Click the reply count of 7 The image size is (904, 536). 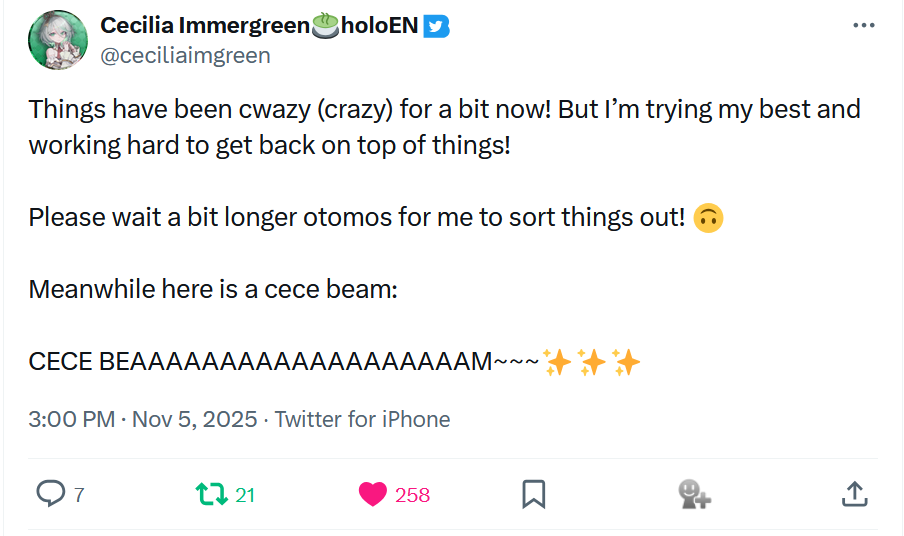(79, 494)
